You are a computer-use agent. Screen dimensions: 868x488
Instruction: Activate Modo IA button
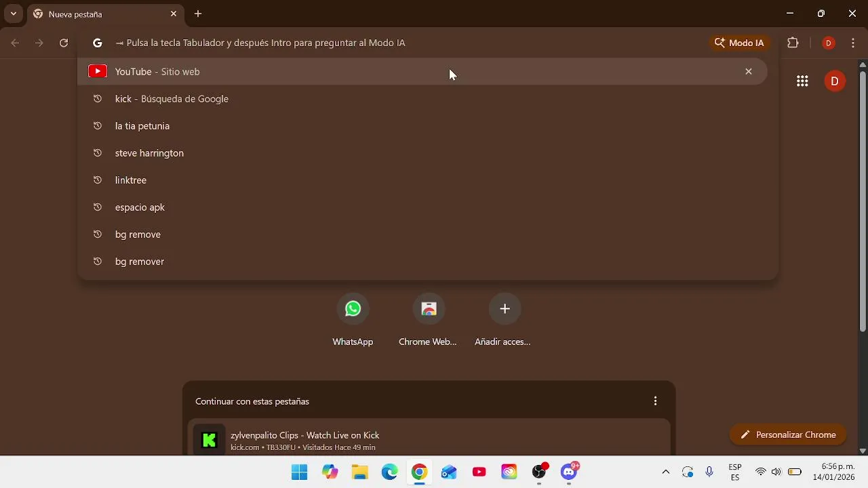coord(739,43)
